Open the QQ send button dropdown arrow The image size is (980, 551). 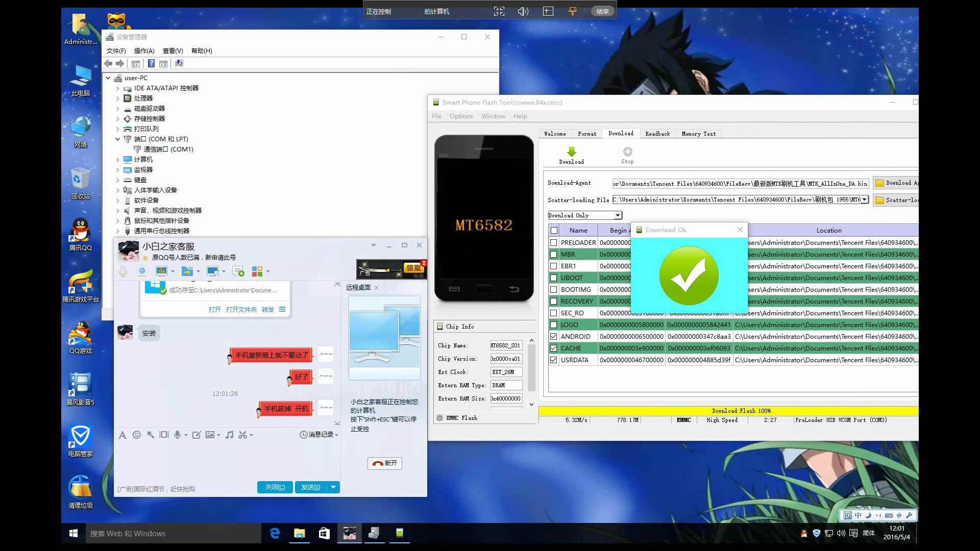click(333, 487)
